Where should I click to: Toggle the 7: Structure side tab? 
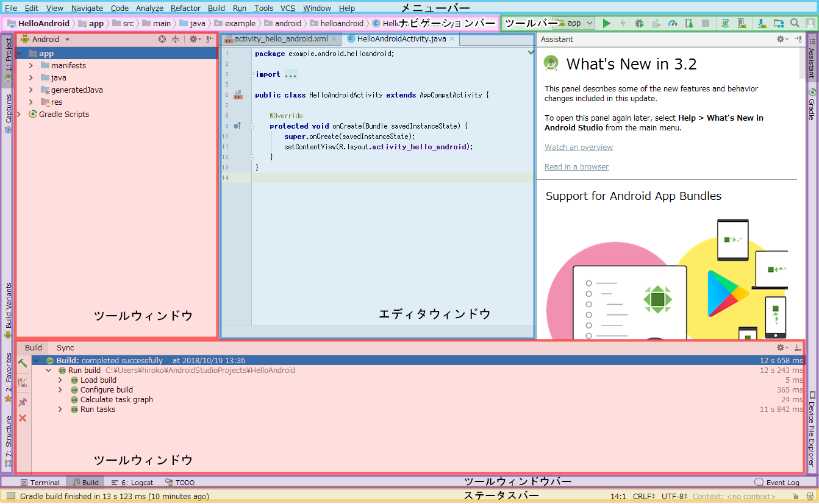(9, 441)
